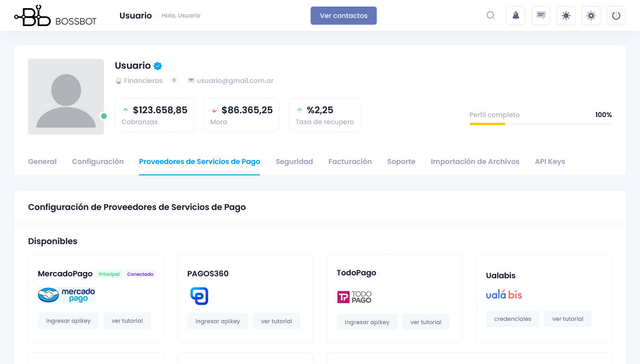Click the Ver contactos button
This screenshot has height=364, width=640.
pyautogui.click(x=343, y=16)
